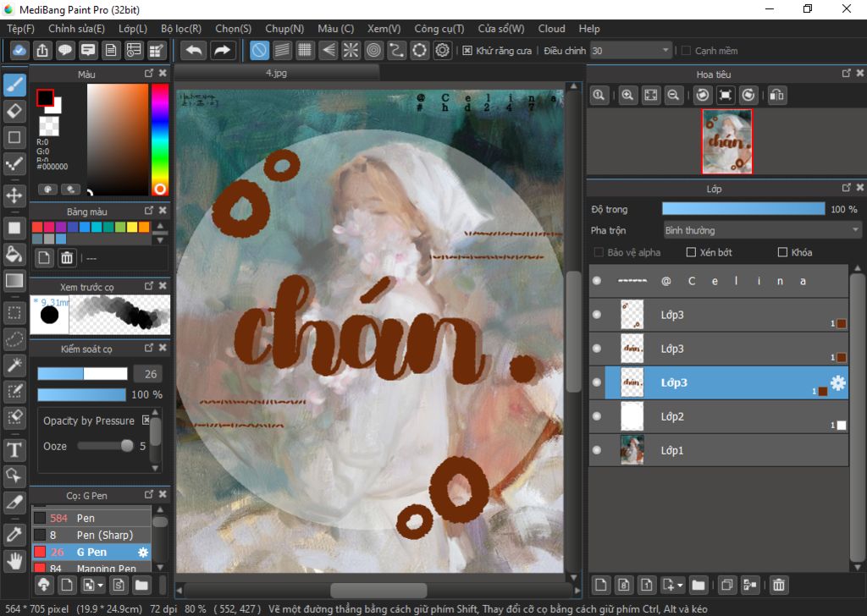The width and height of the screenshot is (867, 616).
Task: Select the Eyedropper tool
Action: (14, 534)
